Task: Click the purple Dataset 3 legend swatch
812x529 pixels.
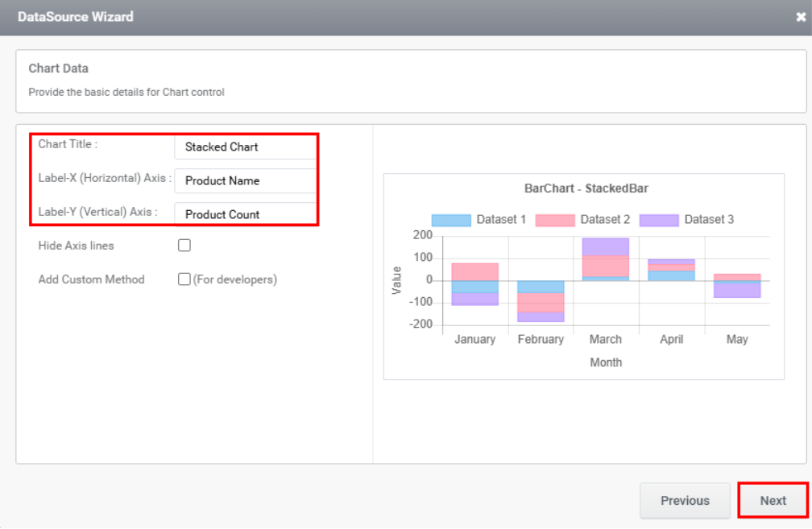Action: click(659, 220)
